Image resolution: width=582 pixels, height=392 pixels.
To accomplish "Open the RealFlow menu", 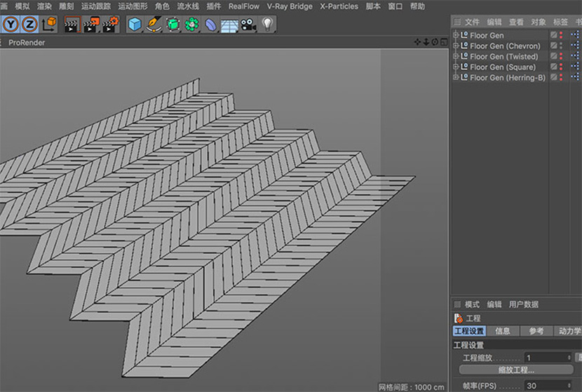I will [x=244, y=6].
